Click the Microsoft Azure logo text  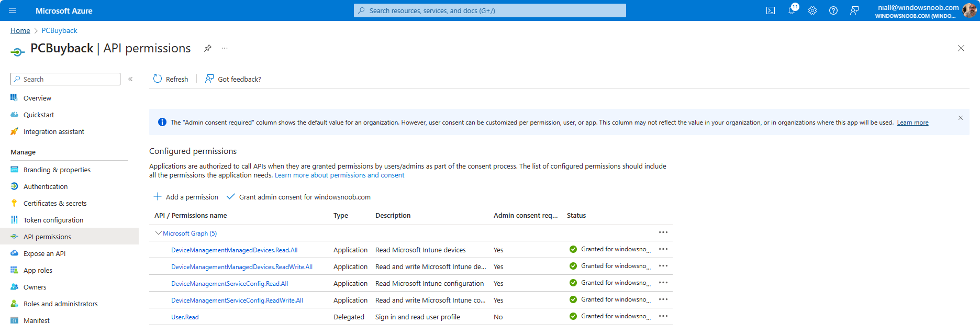[64, 10]
